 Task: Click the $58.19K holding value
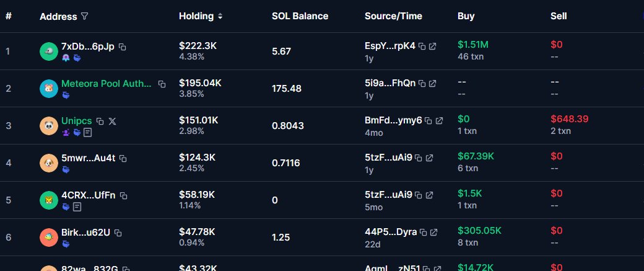(197, 195)
